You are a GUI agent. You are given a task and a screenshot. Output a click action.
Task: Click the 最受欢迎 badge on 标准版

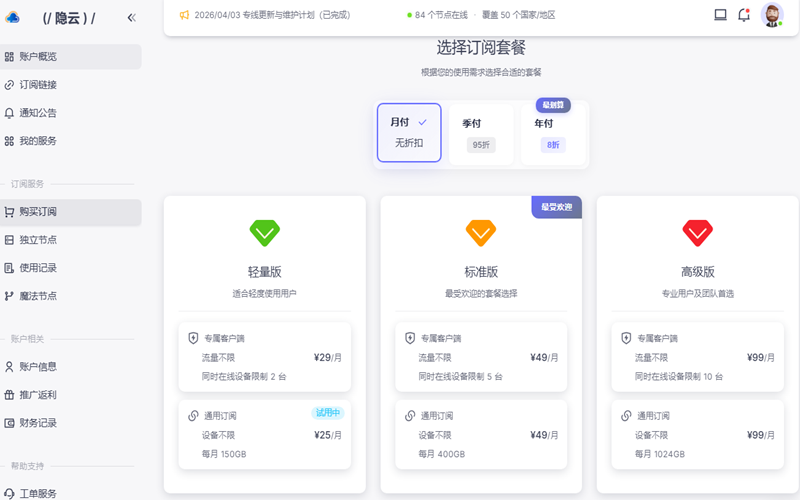point(557,207)
